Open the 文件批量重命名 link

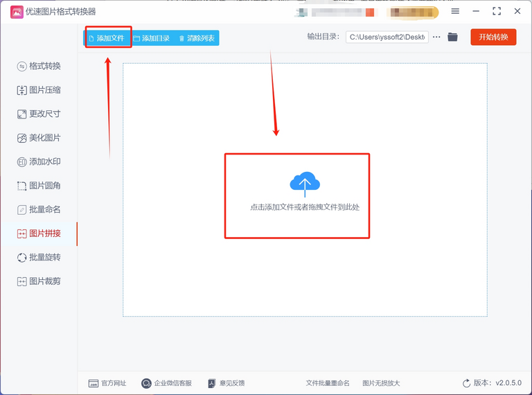click(328, 383)
